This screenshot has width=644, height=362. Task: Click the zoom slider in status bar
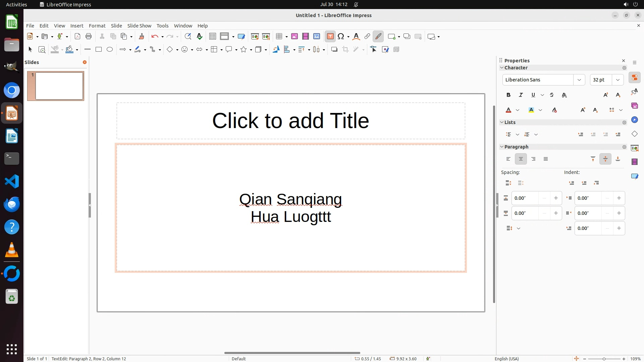[x=604, y=359]
